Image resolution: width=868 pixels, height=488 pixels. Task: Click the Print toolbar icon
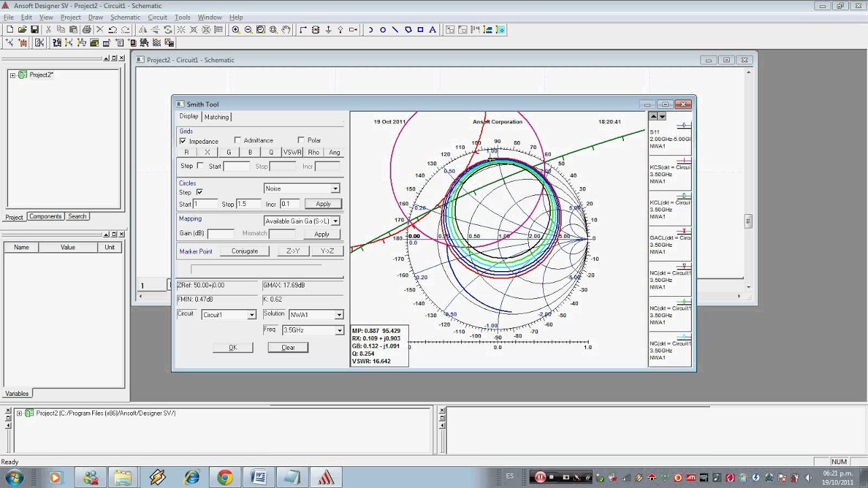[87, 30]
